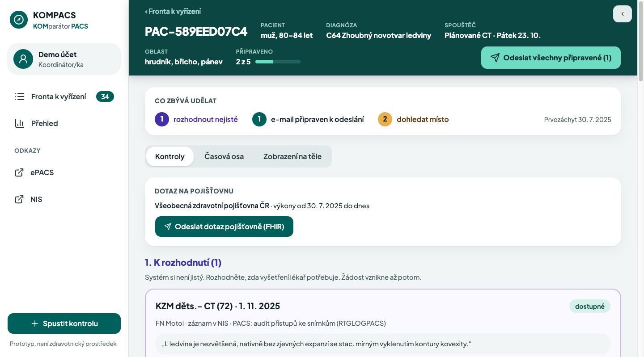This screenshot has height=357, width=644.
Task: Click Odeslat dotaz pojišťovně (FHIR) button
Action: pos(224,227)
